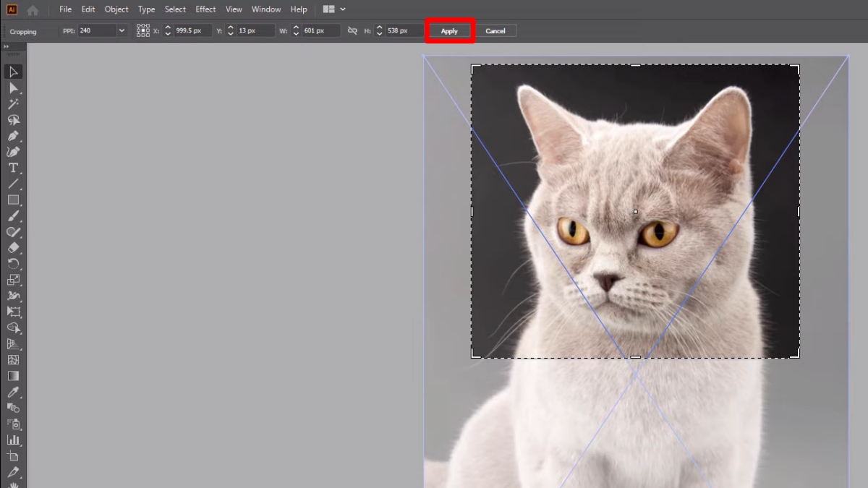The width and height of the screenshot is (868, 488).
Task: Select the Artboard tool
Action: coord(13,456)
